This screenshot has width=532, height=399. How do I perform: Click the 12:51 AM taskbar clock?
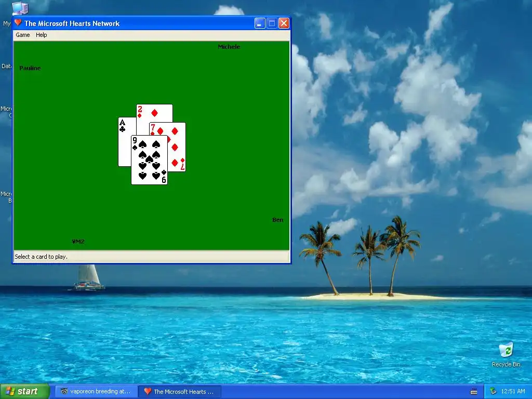tap(513, 392)
